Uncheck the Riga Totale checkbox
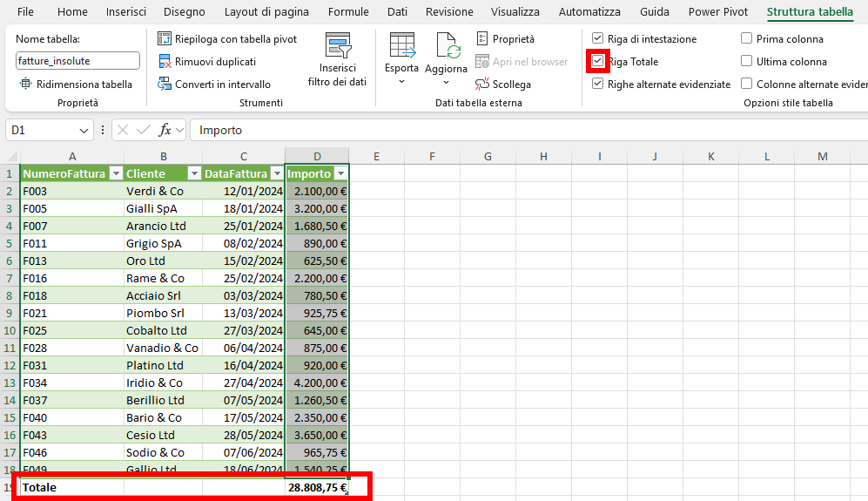This screenshot has width=868, height=501. pos(597,62)
